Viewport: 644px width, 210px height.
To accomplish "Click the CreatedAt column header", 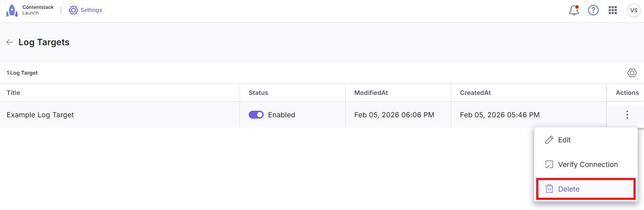I will tap(475, 93).
